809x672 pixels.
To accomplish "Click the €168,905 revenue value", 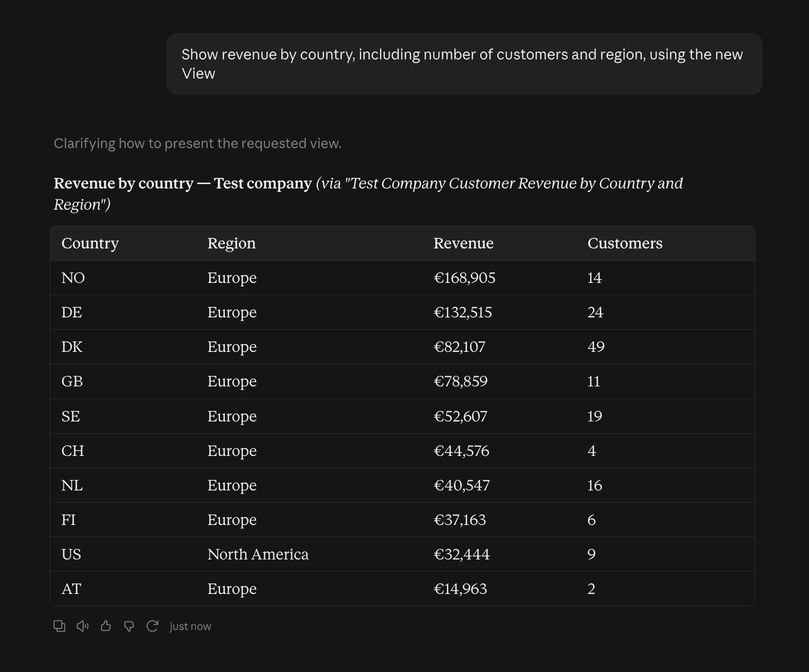I will tap(464, 278).
